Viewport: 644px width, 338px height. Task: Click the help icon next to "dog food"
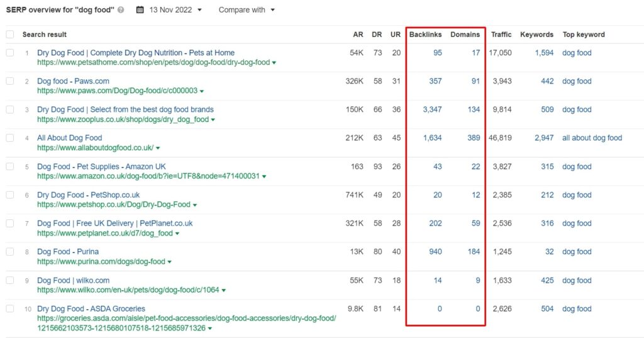click(x=121, y=10)
